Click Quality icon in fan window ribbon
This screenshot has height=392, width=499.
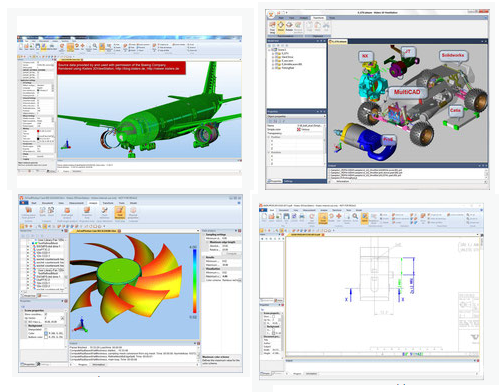(43, 211)
